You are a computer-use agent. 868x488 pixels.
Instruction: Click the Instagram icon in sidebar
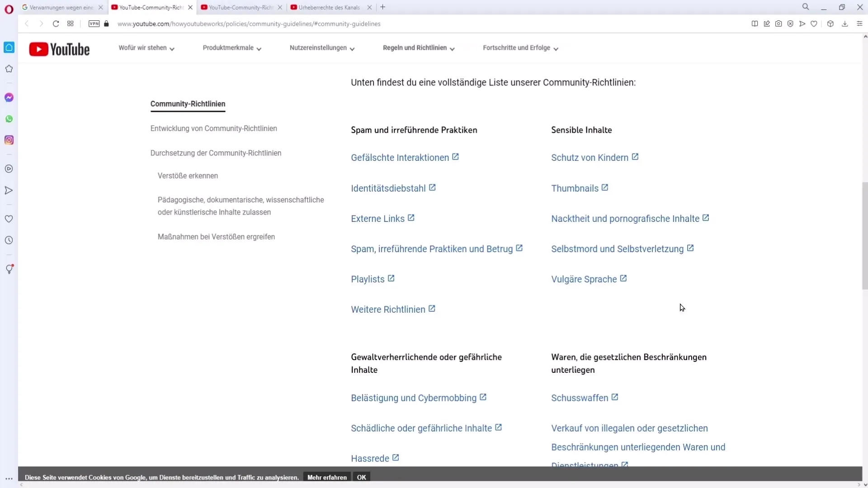(9, 140)
